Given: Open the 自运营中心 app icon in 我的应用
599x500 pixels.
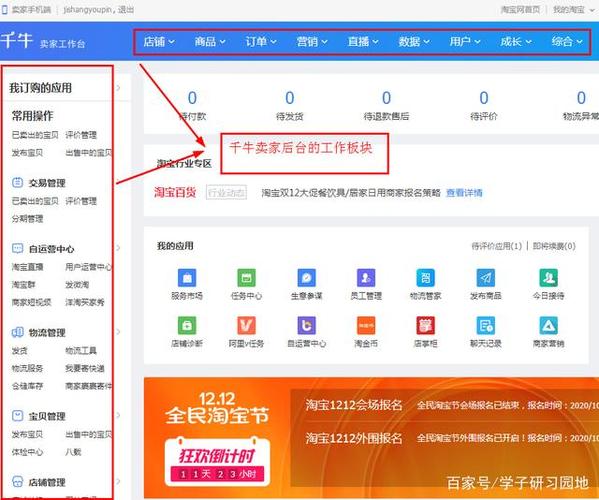Looking at the screenshot, I should (306, 325).
